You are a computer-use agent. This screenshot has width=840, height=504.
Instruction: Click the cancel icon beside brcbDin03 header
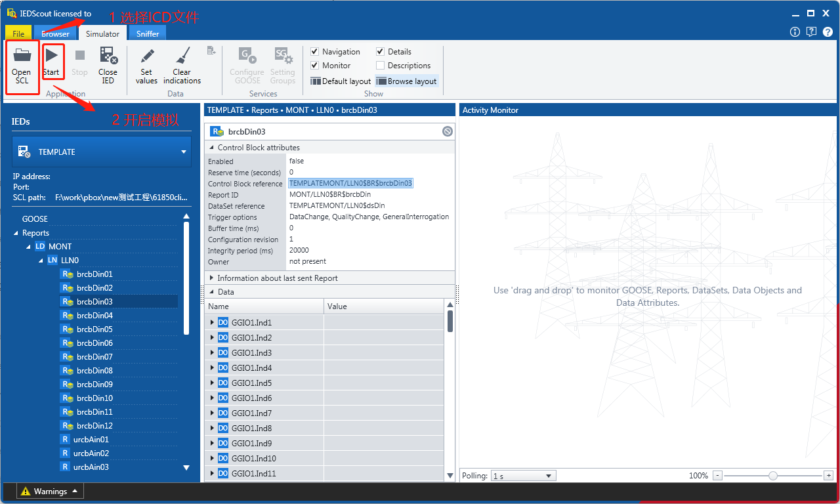click(x=448, y=131)
